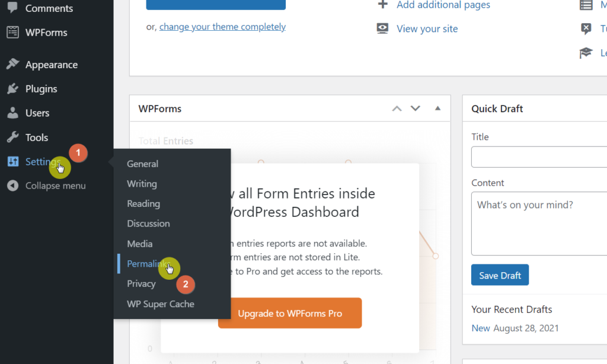Image resolution: width=607 pixels, height=364 pixels.
Task: Click the Your Recent Drafts heading
Action: [x=512, y=309]
